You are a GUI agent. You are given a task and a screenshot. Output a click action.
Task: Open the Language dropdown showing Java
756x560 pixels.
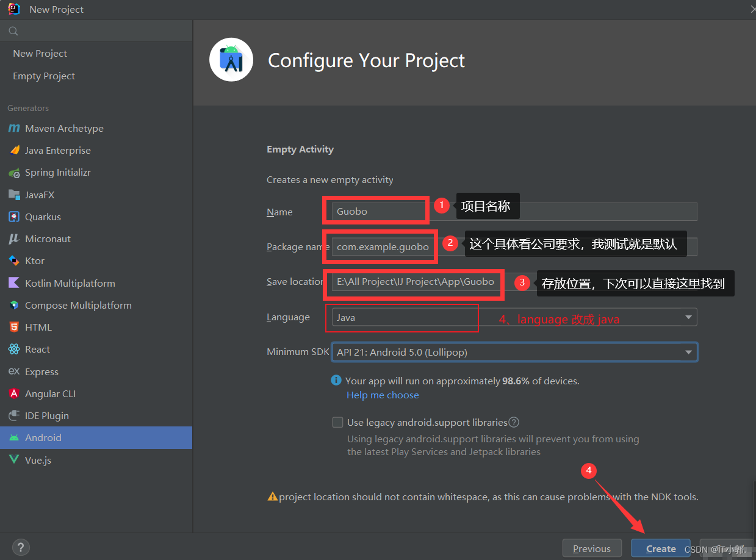(x=514, y=317)
